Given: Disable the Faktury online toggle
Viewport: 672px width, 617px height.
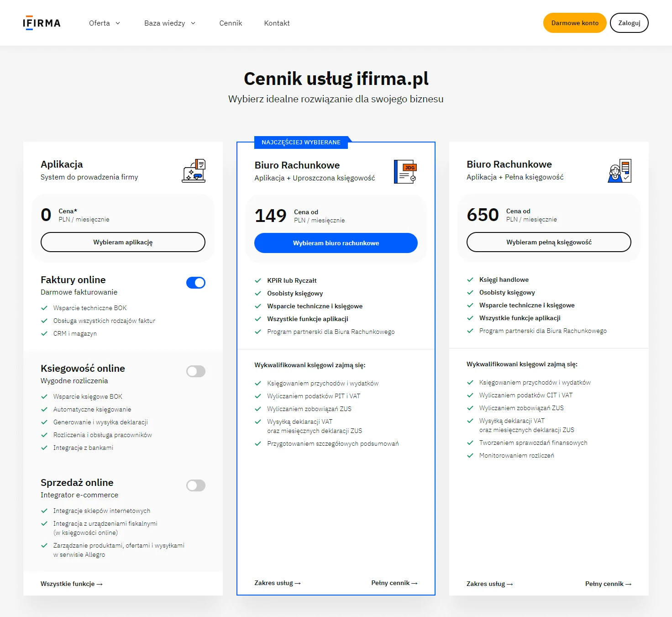Looking at the screenshot, I should coord(196,283).
